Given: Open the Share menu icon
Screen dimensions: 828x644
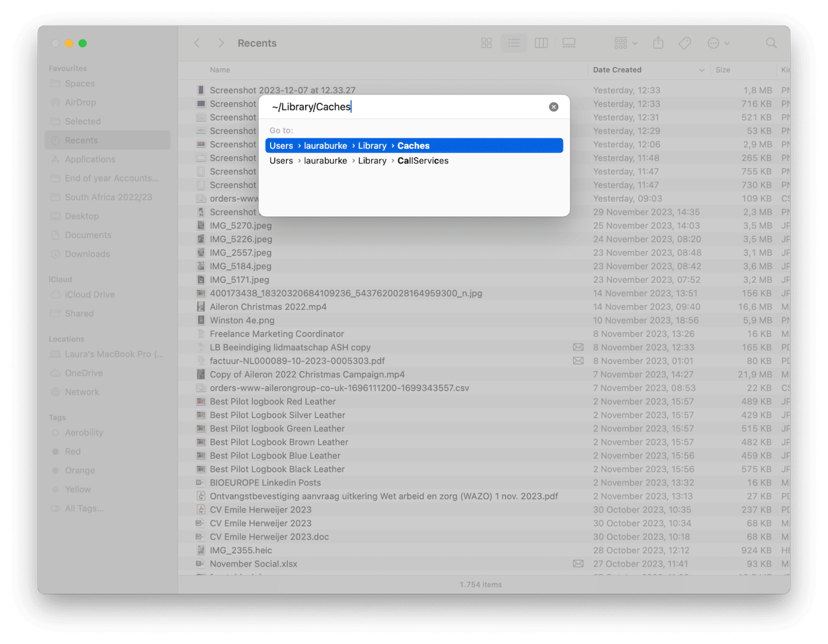Looking at the screenshot, I should (x=657, y=43).
